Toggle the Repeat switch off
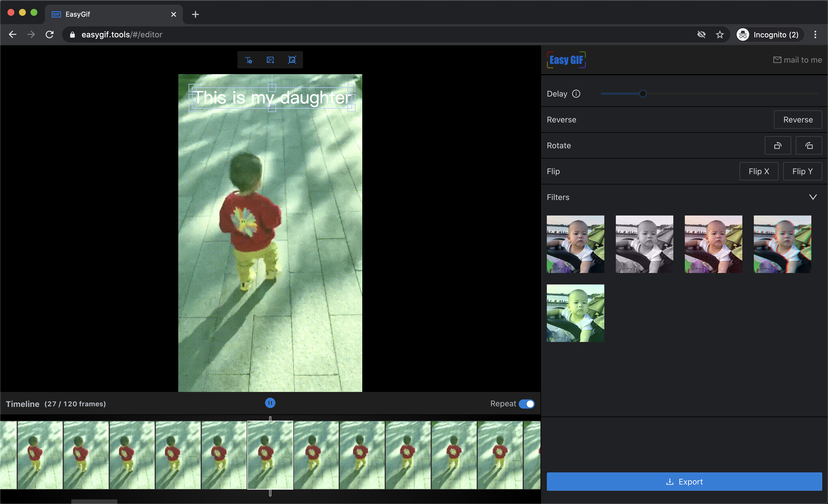Image resolution: width=828 pixels, height=504 pixels. pos(527,404)
